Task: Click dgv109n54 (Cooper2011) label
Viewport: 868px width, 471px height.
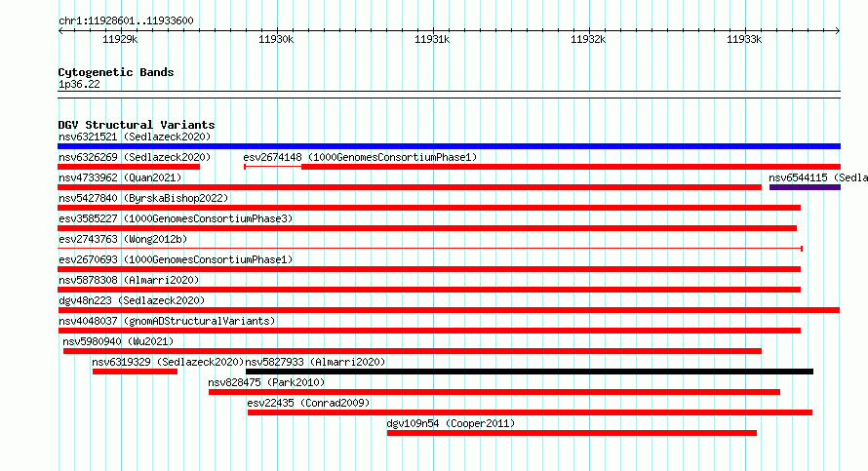Action: pyautogui.click(x=451, y=423)
